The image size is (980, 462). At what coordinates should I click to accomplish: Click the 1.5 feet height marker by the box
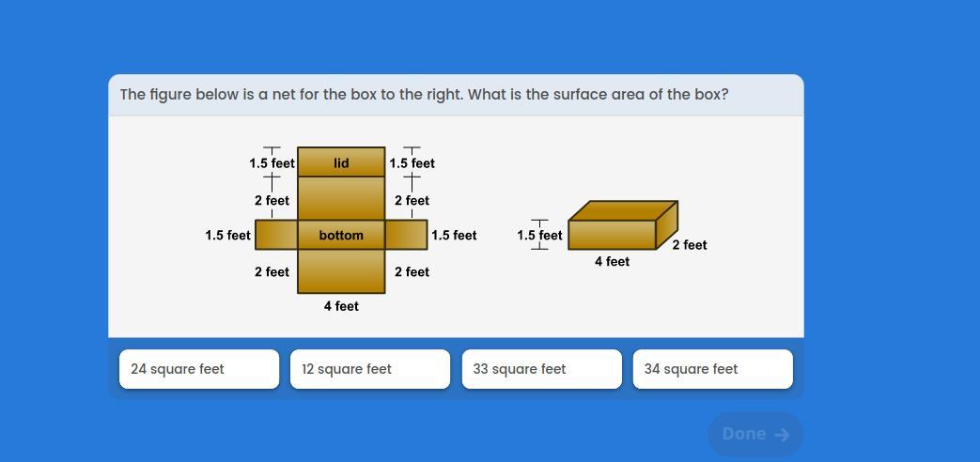tap(539, 236)
